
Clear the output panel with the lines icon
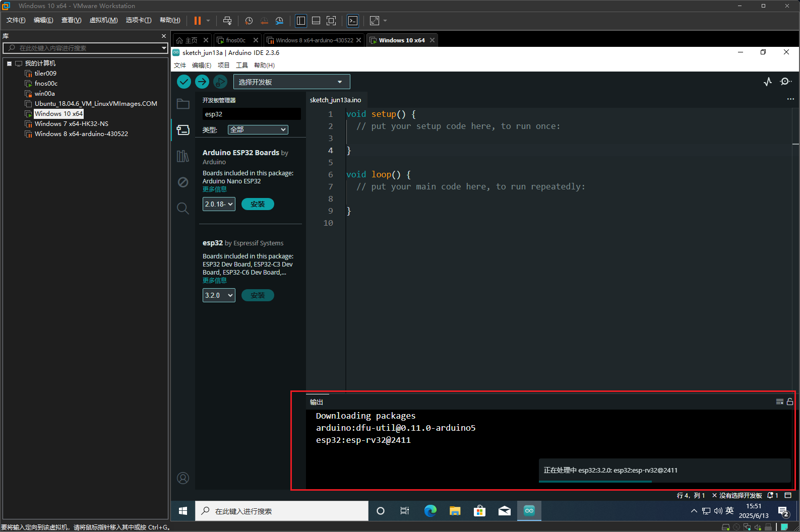pyautogui.click(x=780, y=402)
